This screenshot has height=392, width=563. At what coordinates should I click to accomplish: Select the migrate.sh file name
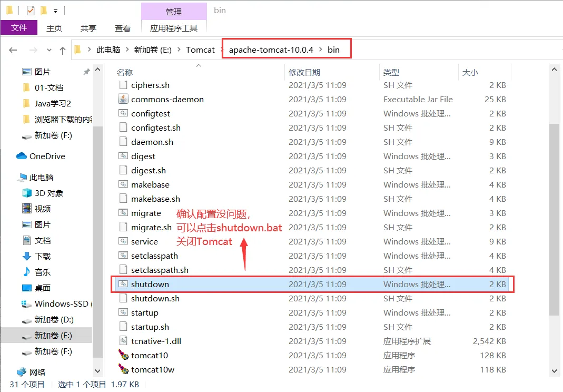coord(151,227)
